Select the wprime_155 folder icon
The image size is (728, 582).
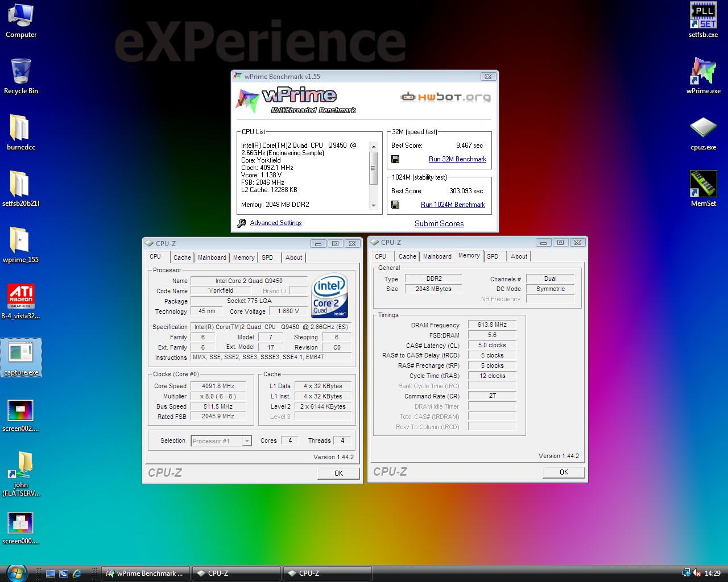(21, 245)
